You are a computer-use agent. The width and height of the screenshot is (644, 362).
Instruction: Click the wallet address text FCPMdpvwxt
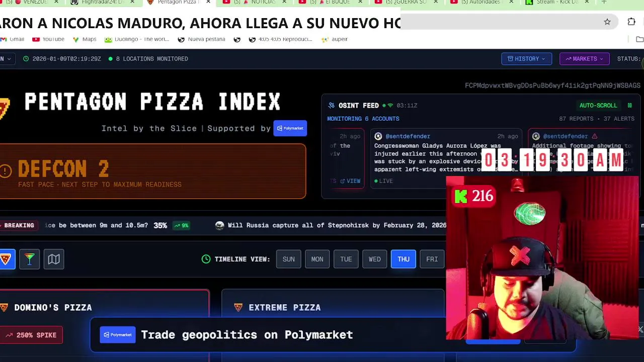point(552,85)
